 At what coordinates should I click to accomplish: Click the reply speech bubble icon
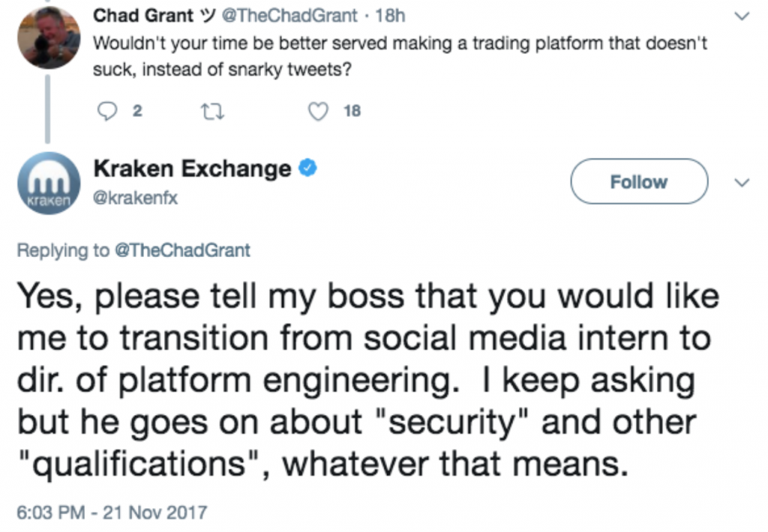pos(107,111)
